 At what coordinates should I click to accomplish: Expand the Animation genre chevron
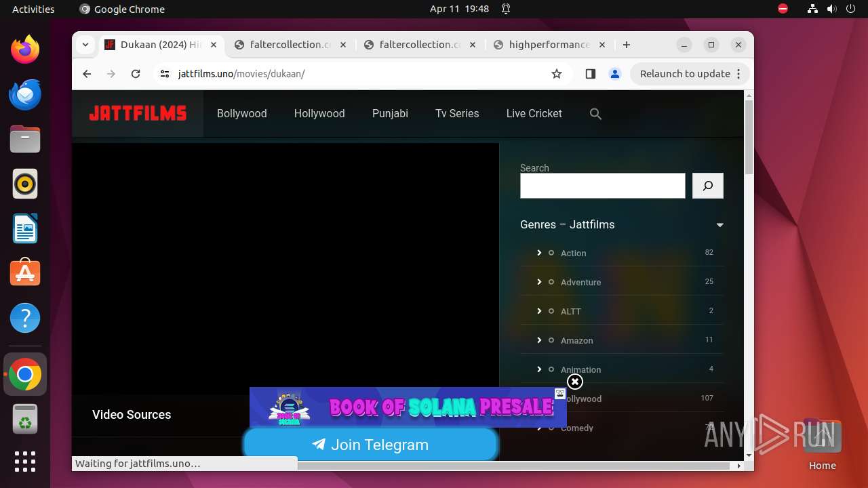[539, 369]
